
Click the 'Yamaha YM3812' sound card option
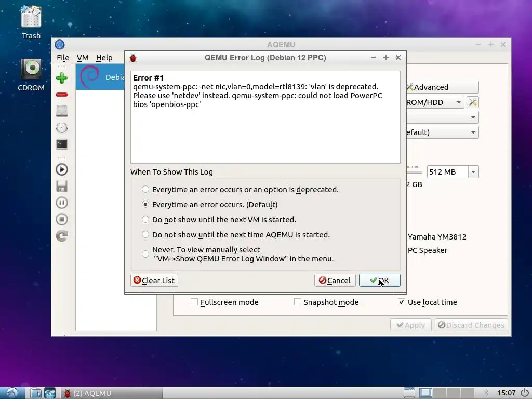pyautogui.click(x=436, y=237)
